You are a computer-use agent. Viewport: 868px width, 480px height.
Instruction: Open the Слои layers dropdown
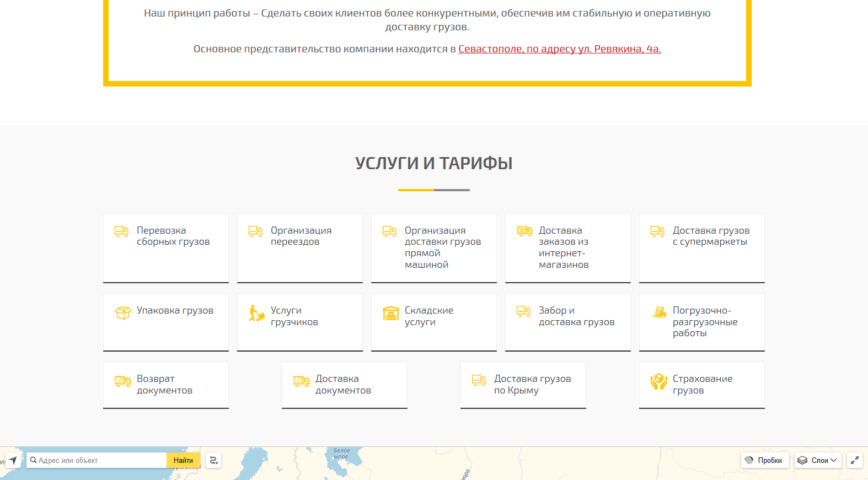click(x=818, y=460)
